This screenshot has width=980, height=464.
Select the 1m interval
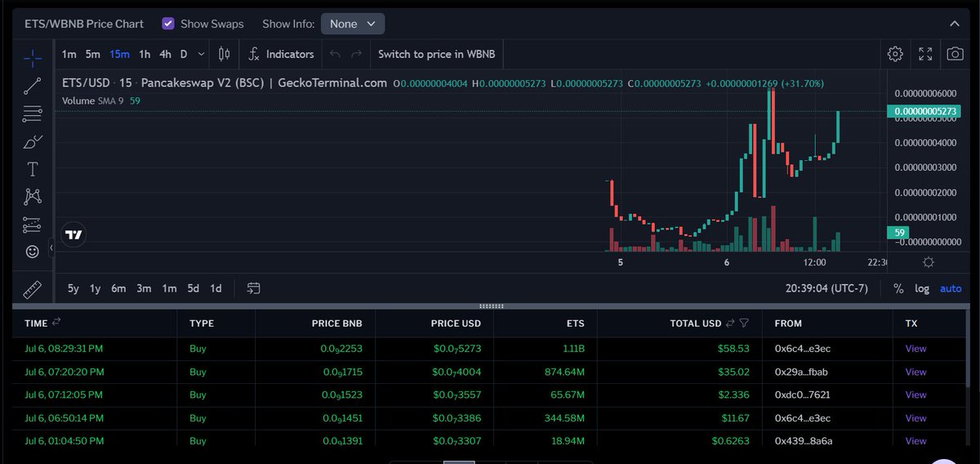[x=69, y=54]
